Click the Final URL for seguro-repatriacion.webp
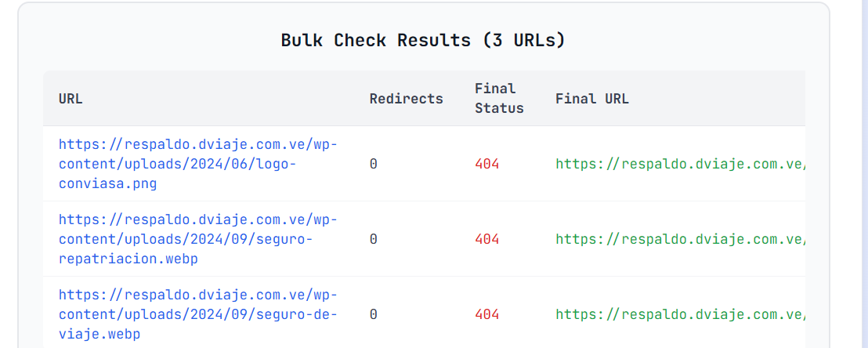This screenshot has width=868, height=348. pos(680,239)
